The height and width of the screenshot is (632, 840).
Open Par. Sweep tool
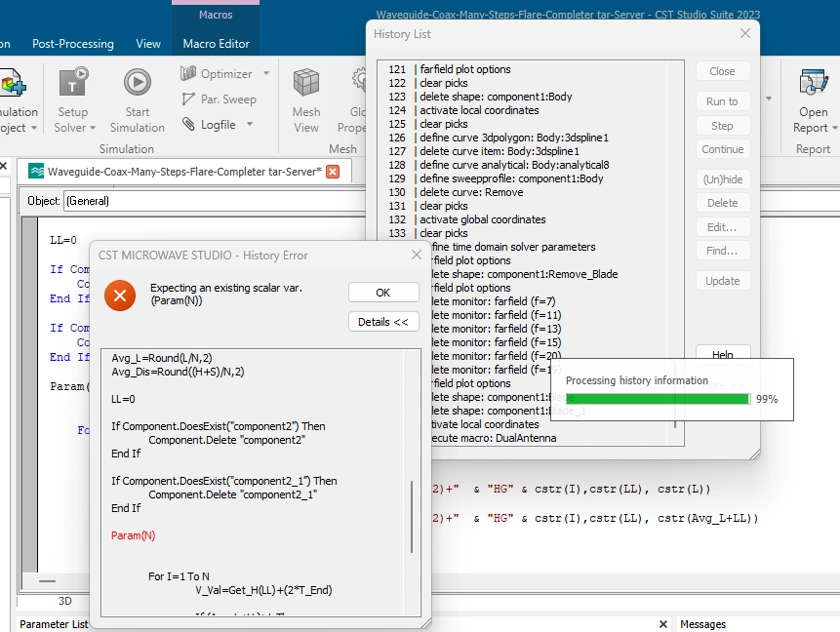(x=220, y=99)
